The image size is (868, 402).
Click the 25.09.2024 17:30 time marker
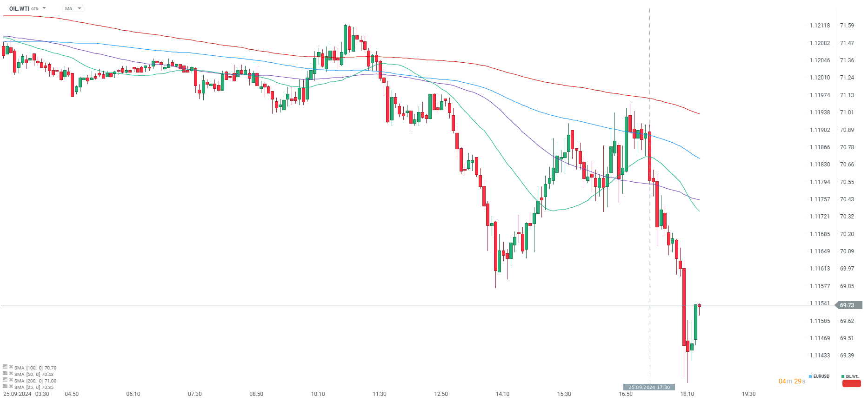[x=649, y=387]
